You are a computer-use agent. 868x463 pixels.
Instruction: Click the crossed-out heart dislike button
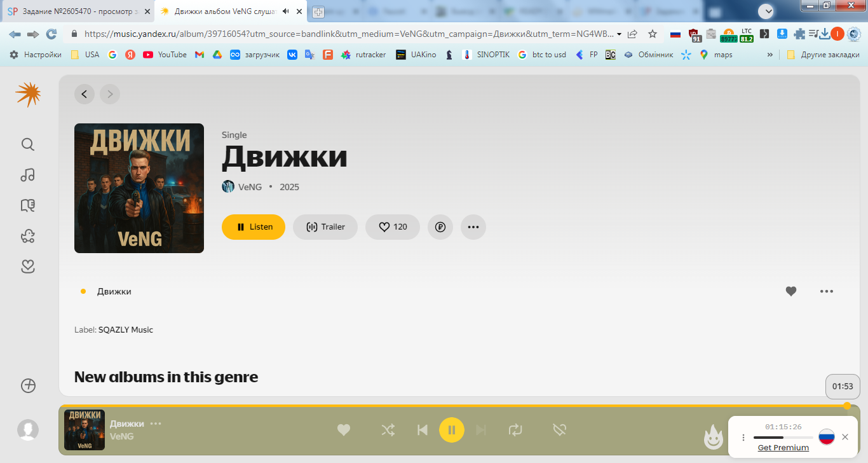560,430
